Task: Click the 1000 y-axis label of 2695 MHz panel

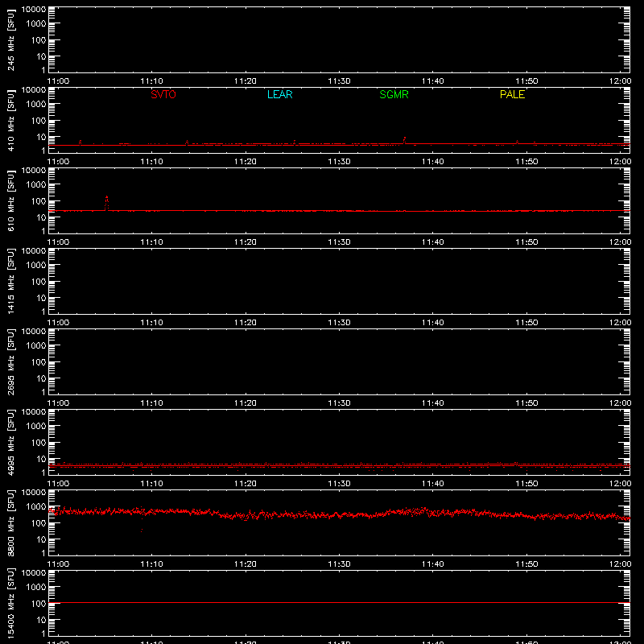Action: tap(36, 346)
